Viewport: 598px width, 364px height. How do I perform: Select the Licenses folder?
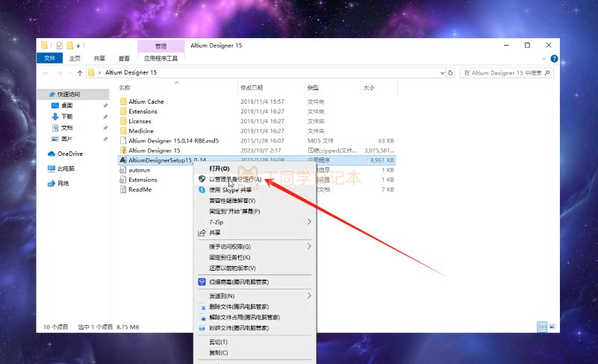click(140, 121)
